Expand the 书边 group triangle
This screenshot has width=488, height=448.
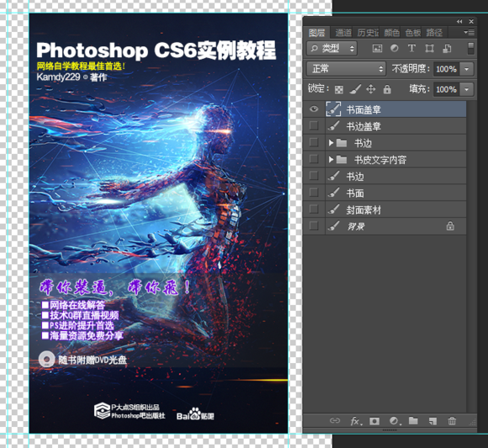pyautogui.click(x=331, y=142)
